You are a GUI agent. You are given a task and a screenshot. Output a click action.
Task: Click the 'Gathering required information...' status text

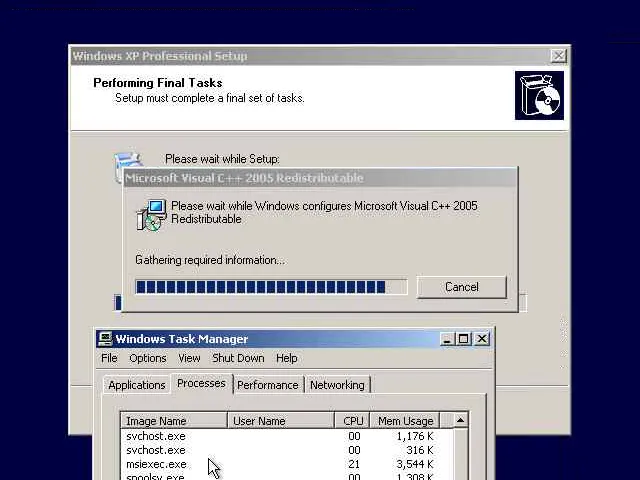pos(210,260)
